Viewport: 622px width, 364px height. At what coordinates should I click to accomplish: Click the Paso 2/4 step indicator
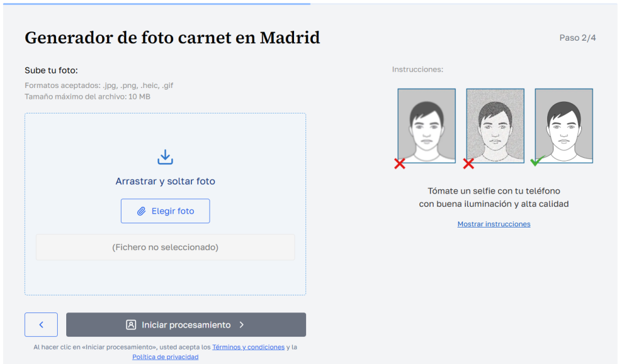click(577, 38)
